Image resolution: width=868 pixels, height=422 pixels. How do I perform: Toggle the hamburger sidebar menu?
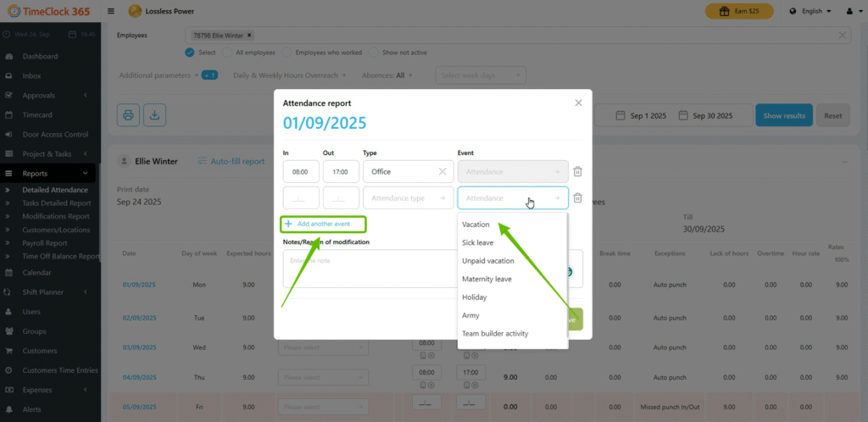[111, 11]
